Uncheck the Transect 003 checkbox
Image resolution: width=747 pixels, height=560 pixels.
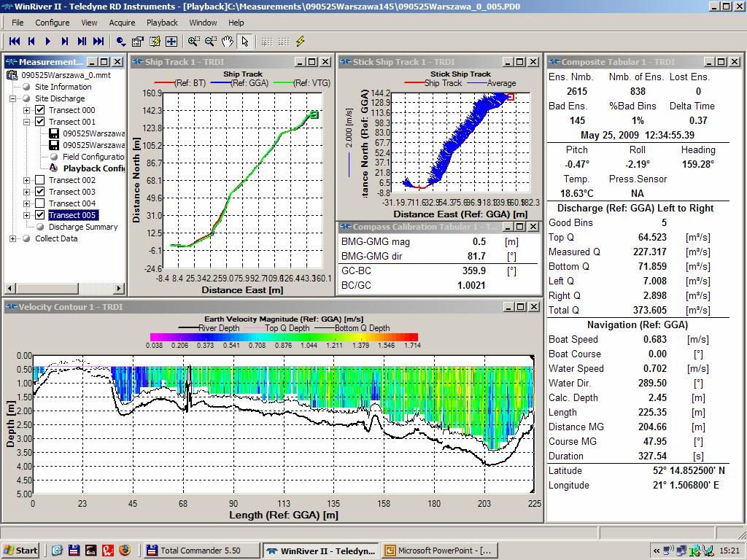click(x=40, y=192)
